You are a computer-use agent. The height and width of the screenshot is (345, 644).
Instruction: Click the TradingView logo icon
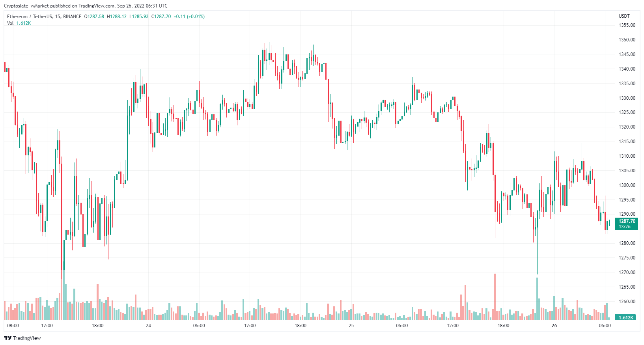point(7,338)
